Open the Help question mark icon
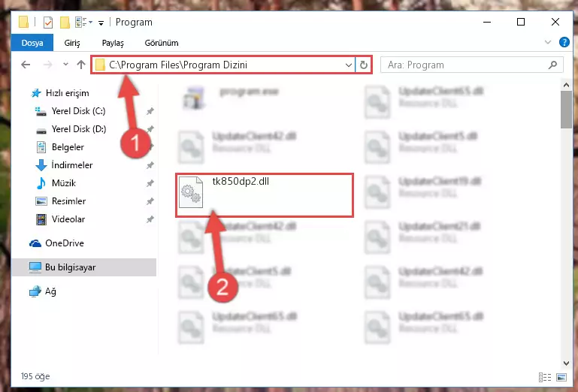The width and height of the screenshot is (578, 392). click(564, 42)
